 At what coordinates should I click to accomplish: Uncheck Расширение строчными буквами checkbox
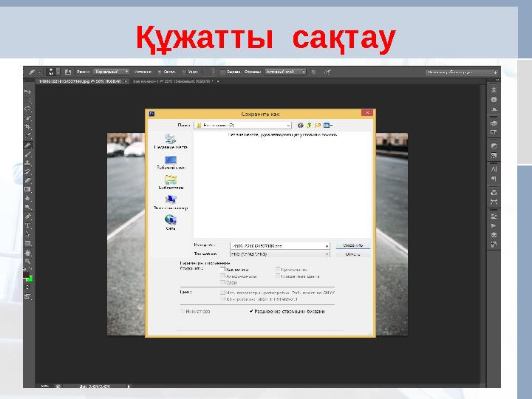[251, 311]
